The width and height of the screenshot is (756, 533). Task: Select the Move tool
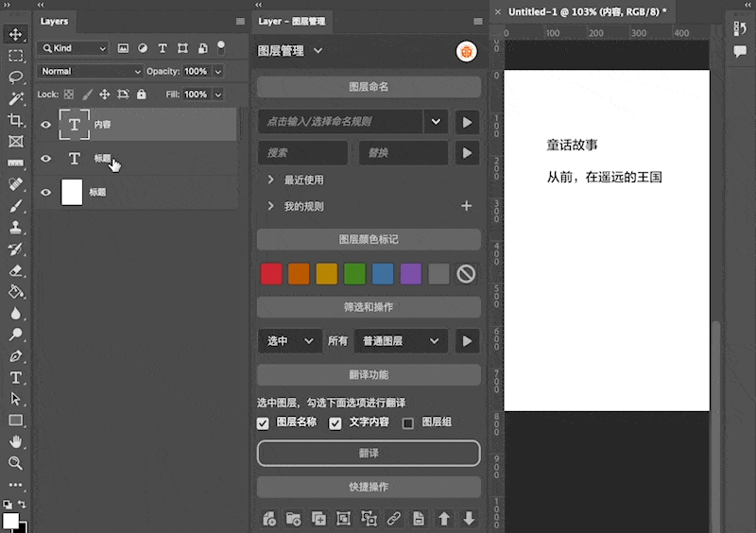click(x=15, y=34)
